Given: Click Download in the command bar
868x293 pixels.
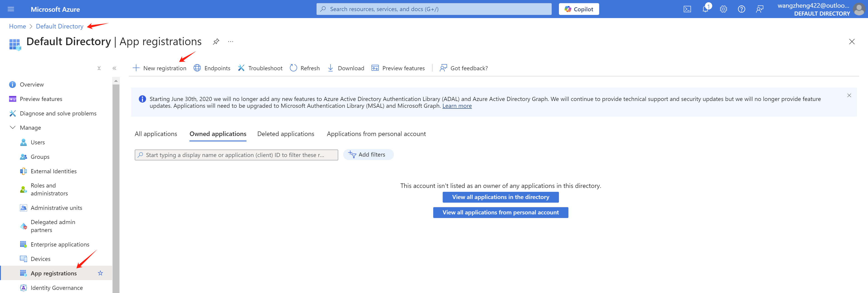Looking at the screenshot, I should [346, 68].
